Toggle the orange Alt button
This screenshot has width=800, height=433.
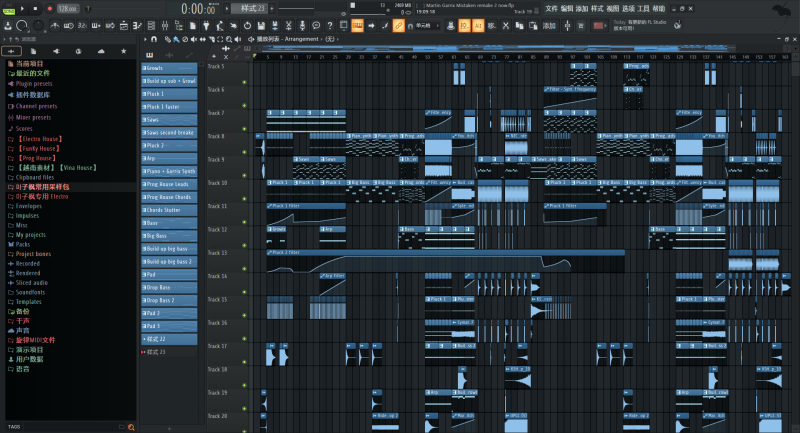478,26
